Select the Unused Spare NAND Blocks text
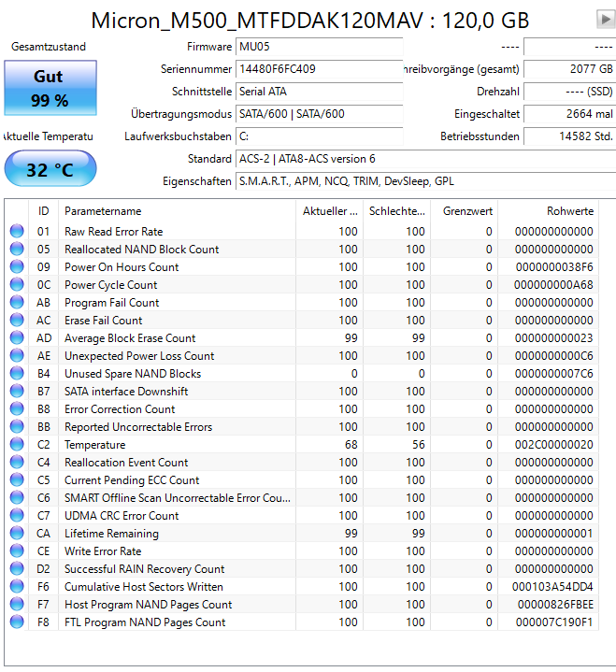Screen dimensions: 616x672 (133, 374)
